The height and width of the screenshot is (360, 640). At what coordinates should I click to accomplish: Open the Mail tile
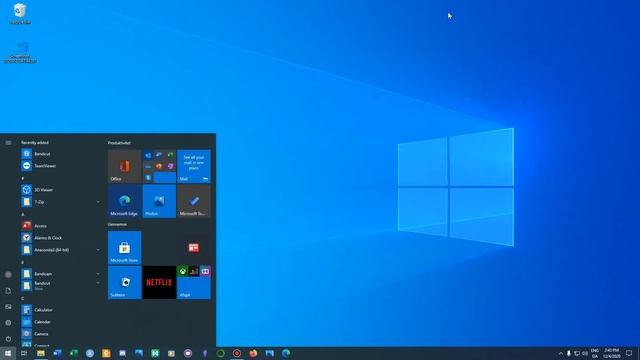pos(194,166)
